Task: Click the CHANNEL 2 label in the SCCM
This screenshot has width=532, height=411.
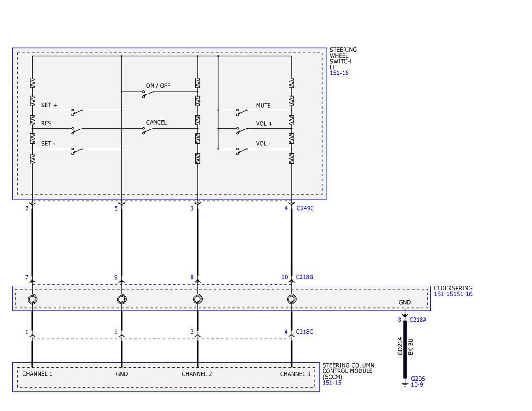Action: point(197,374)
